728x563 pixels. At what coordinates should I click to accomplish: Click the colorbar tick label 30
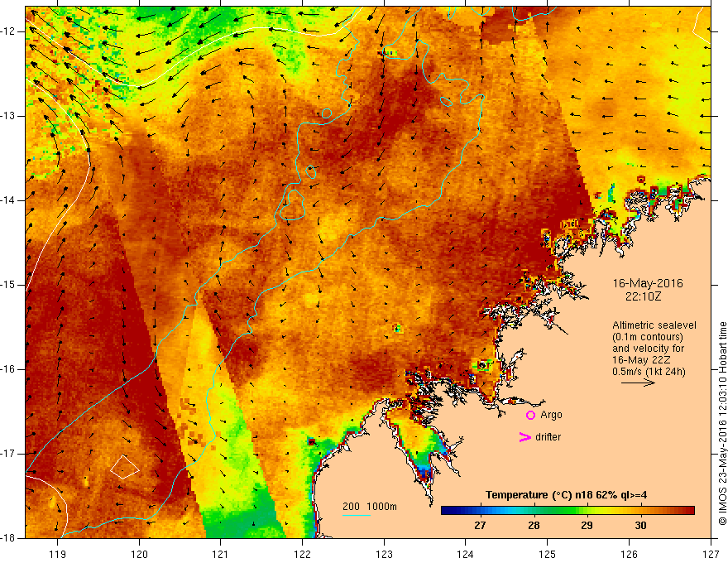(x=640, y=526)
